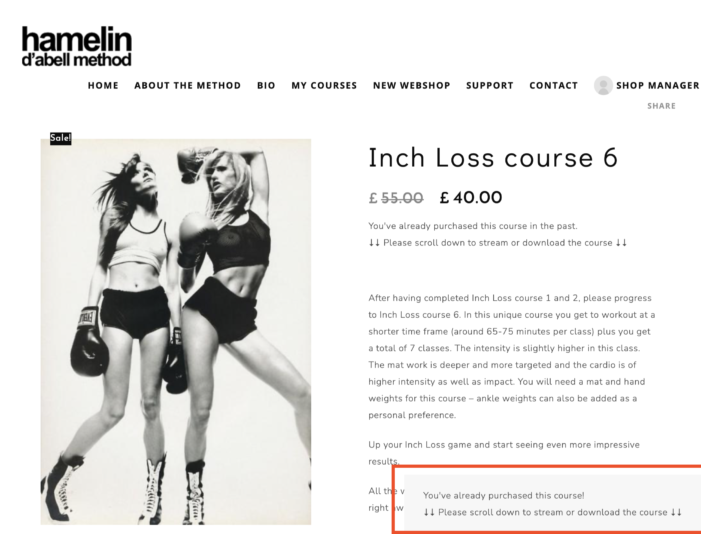Visit the New Webshop link
Image resolution: width=701 pixels, height=534 pixels.
(411, 85)
